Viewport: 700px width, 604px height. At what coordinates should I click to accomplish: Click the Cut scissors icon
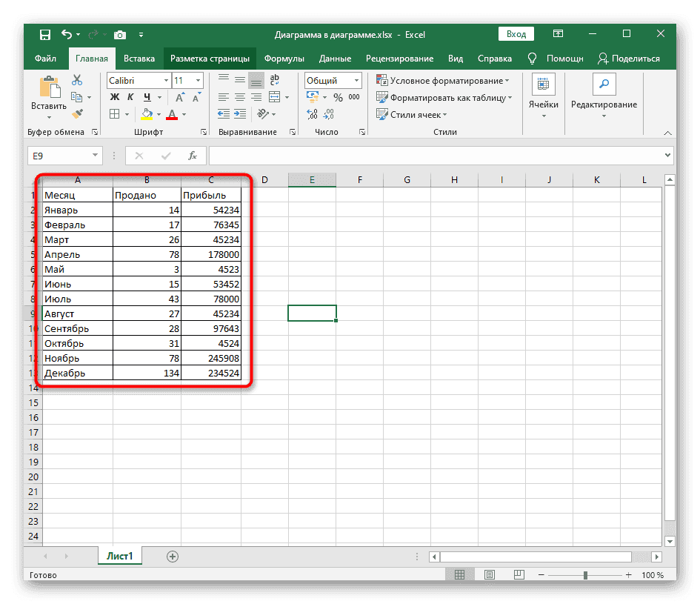(77, 80)
